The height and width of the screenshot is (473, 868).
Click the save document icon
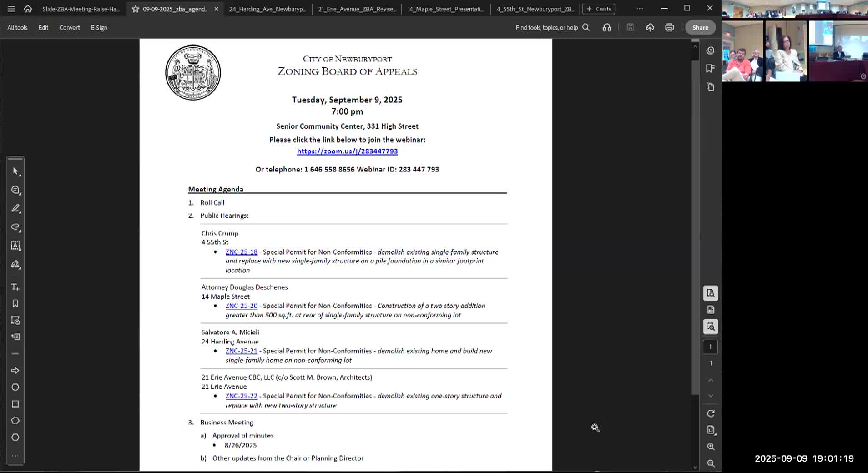pyautogui.click(x=630, y=27)
